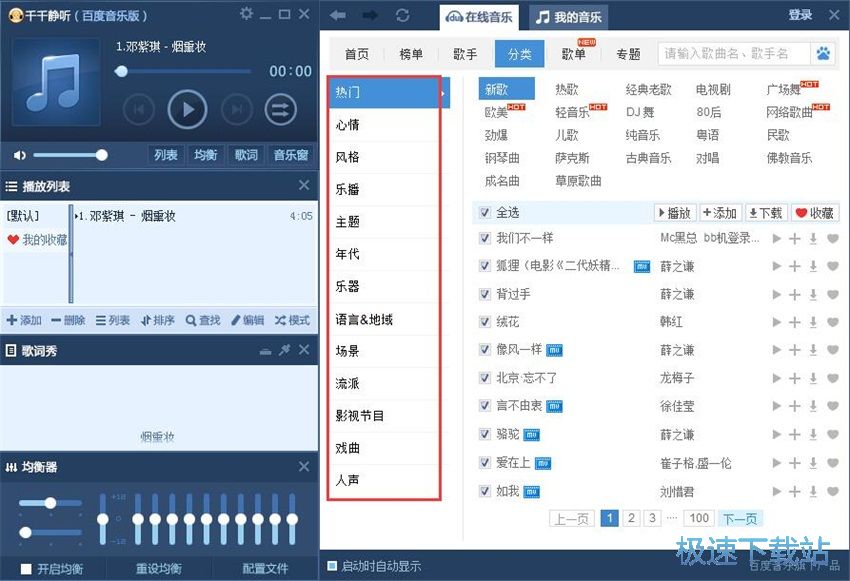850x581 pixels.
Task: Uncheck the 如我 song checkbox
Action: [x=485, y=491]
